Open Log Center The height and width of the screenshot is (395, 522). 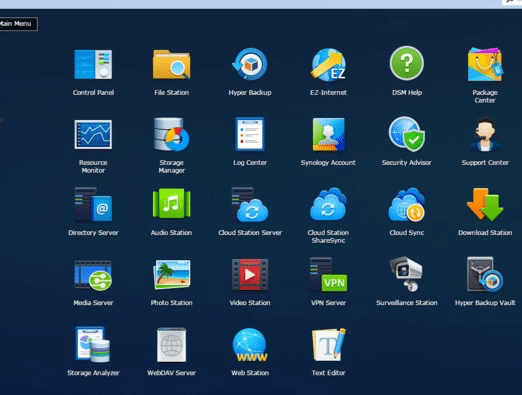[250, 134]
